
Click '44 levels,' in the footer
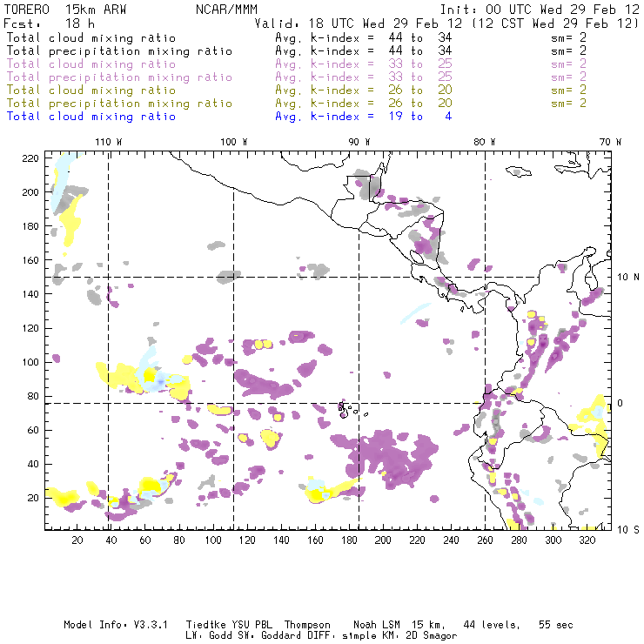(492, 625)
